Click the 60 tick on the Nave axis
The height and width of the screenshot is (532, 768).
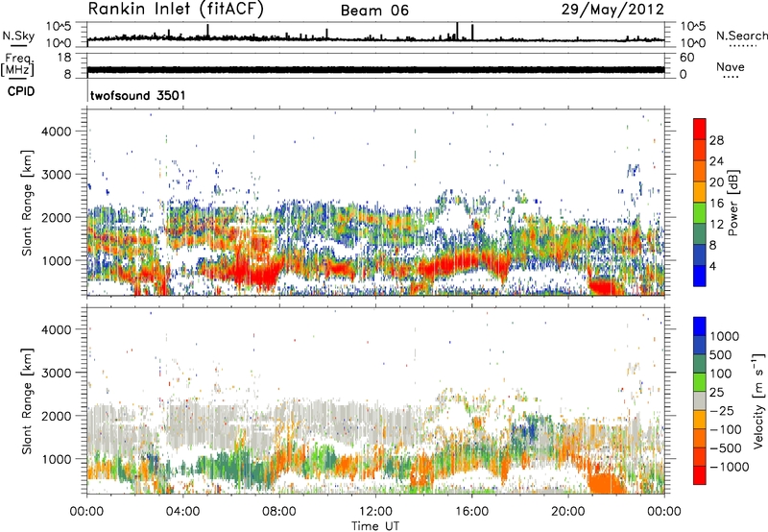(686, 58)
